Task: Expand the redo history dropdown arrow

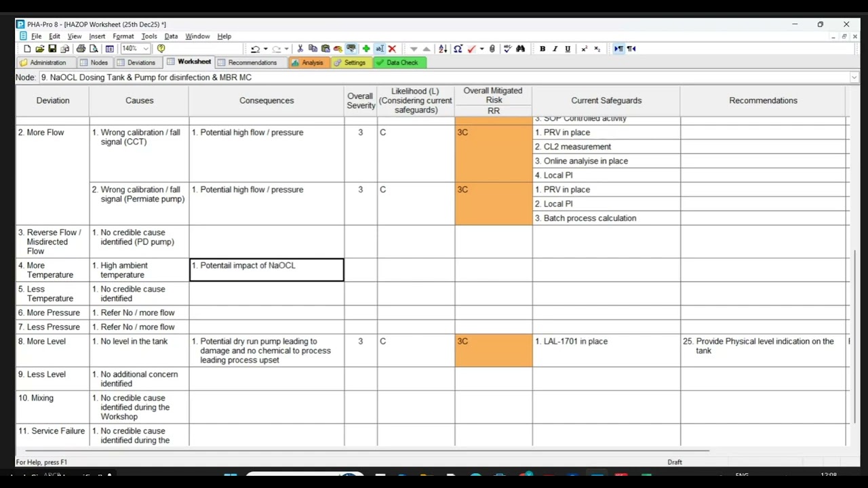Action: pos(286,49)
